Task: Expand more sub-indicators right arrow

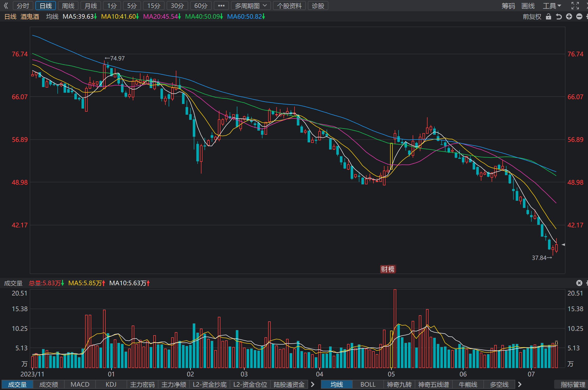Action: pyautogui.click(x=313, y=384)
